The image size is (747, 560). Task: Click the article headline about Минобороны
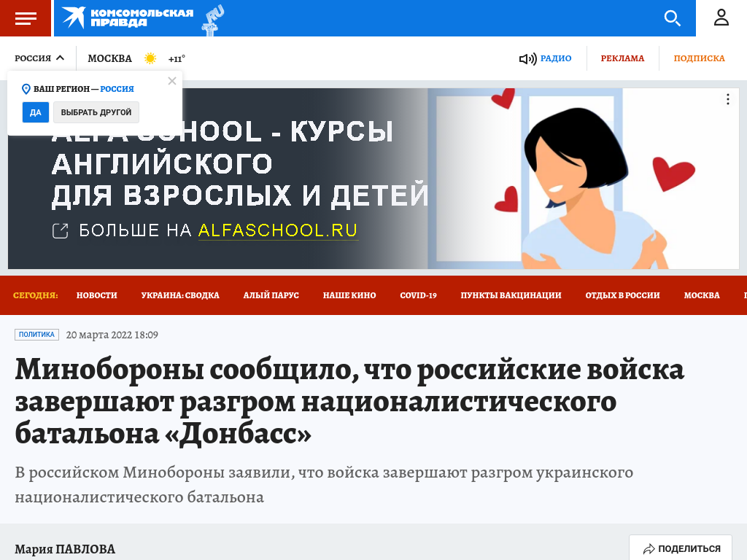coord(349,402)
